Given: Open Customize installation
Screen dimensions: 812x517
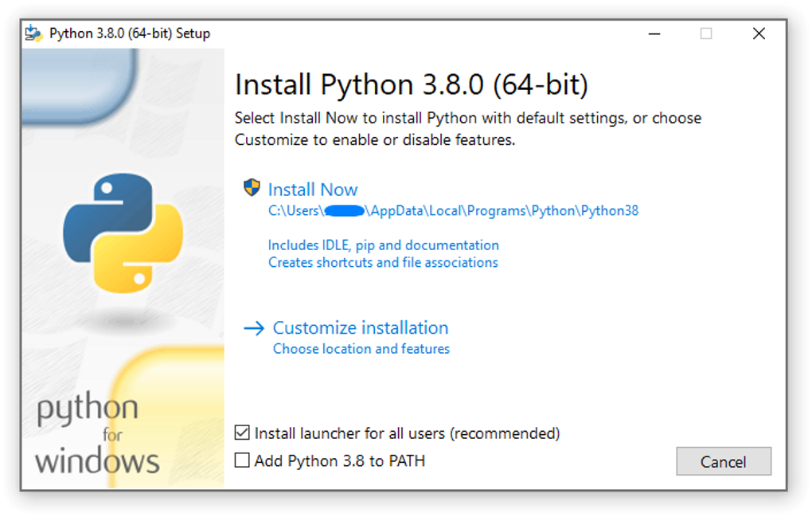Looking at the screenshot, I should 360,327.
